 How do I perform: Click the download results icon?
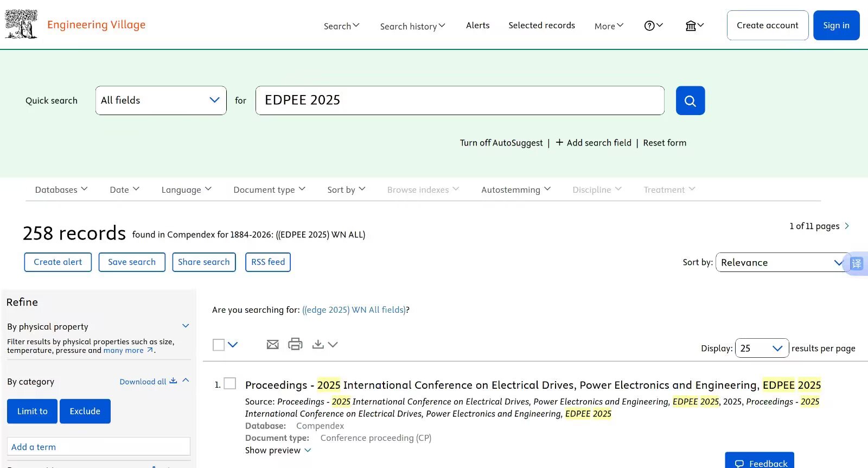(x=318, y=344)
